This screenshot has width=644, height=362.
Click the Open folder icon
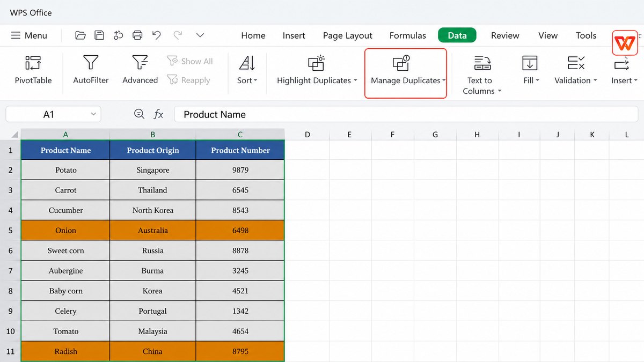[80, 35]
